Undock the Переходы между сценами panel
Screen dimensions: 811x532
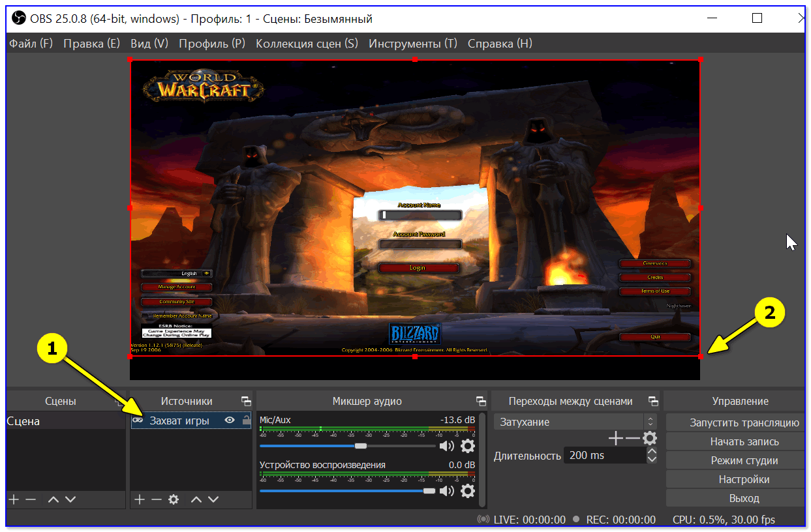point(653,401)
